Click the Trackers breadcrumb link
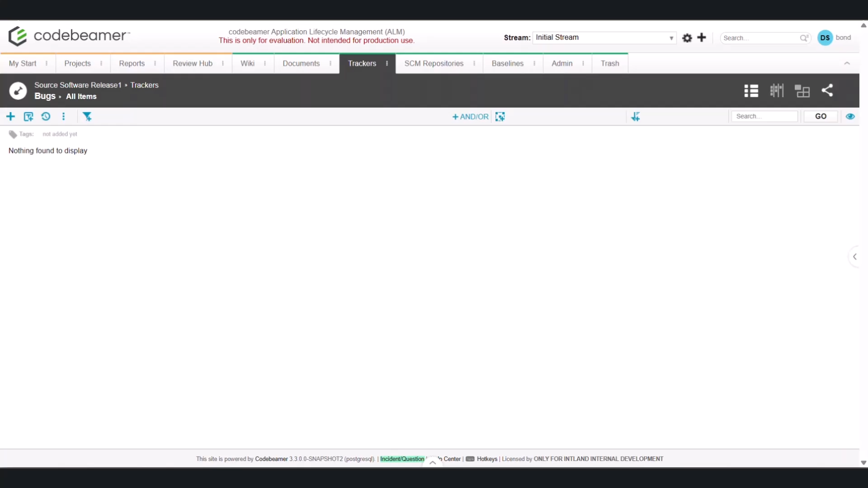 [x=145, y=85]
